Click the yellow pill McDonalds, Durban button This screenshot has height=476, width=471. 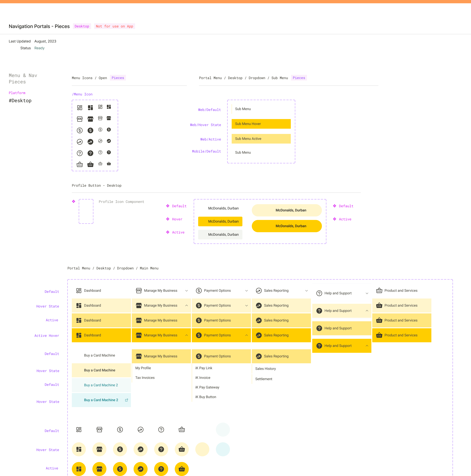[287, 226]
